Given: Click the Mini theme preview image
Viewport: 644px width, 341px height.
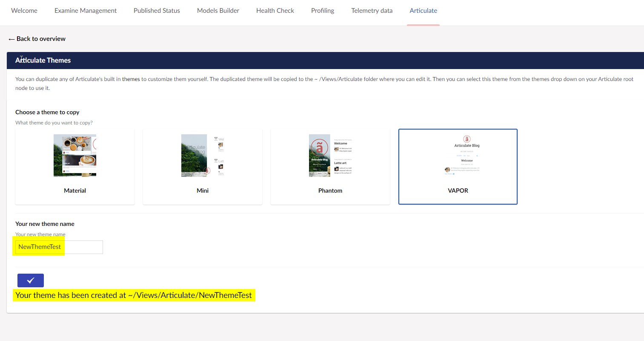Looking at the screenshot, I should 203,156.
